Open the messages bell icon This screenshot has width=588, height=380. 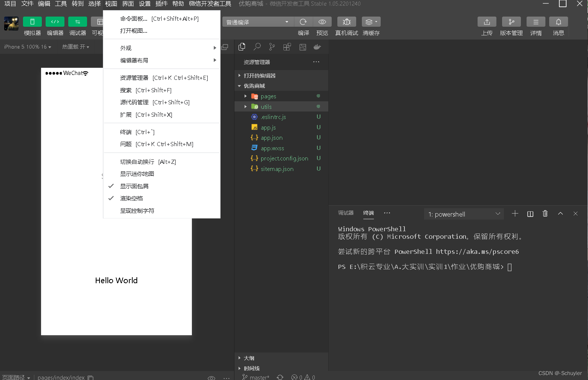(559, 22)
